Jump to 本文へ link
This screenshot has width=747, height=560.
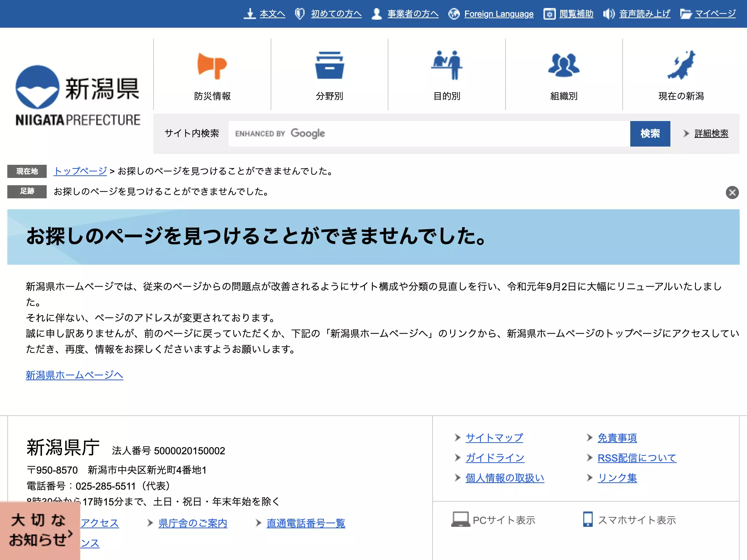pos(272,14)
